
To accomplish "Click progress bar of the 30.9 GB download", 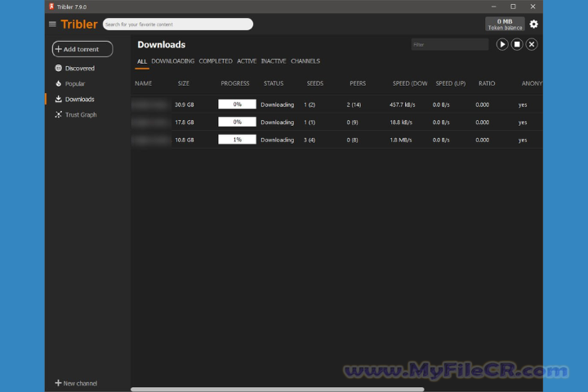I will (237, 105).
